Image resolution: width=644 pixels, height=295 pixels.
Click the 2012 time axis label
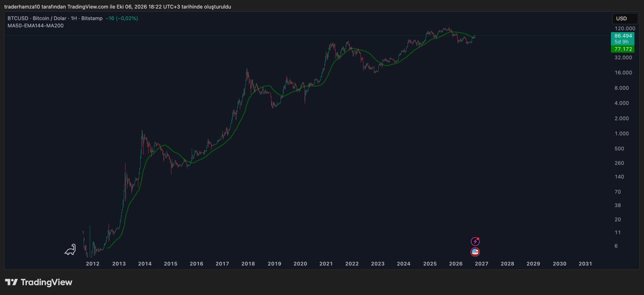pyautogui.click(x=92, y=264)
